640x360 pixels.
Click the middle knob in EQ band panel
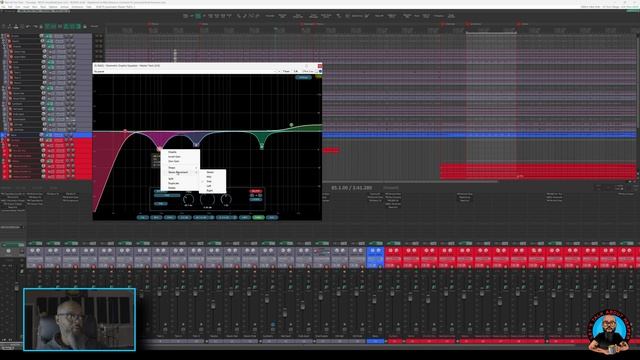tap(207, 199)
